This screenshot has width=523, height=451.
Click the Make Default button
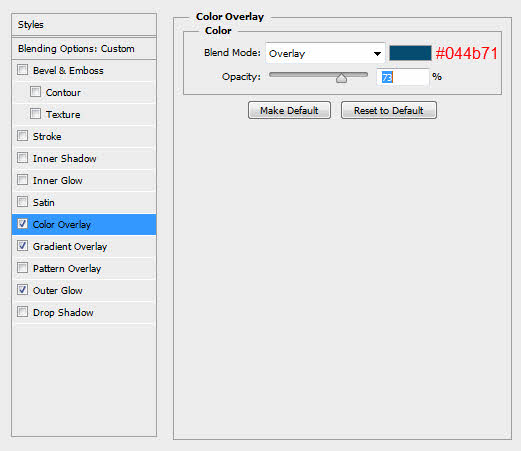click(289, 110)
